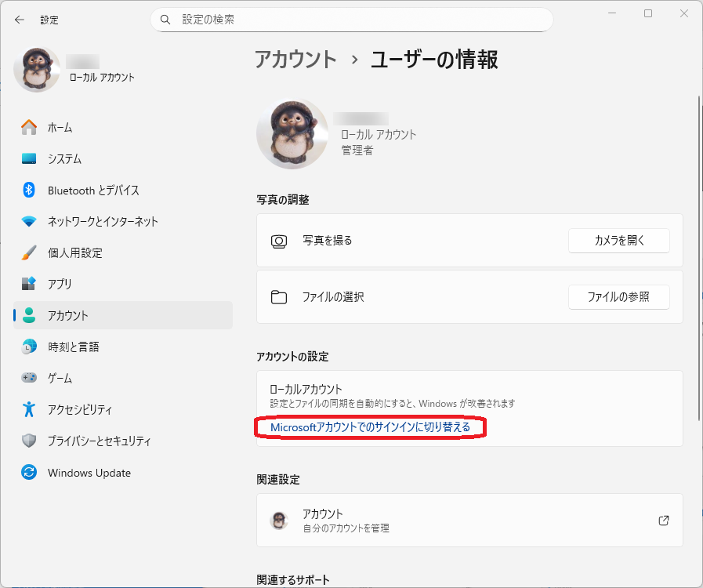Click the ユーザーの情報 page title
703x588 pixels.
[434, 60]
